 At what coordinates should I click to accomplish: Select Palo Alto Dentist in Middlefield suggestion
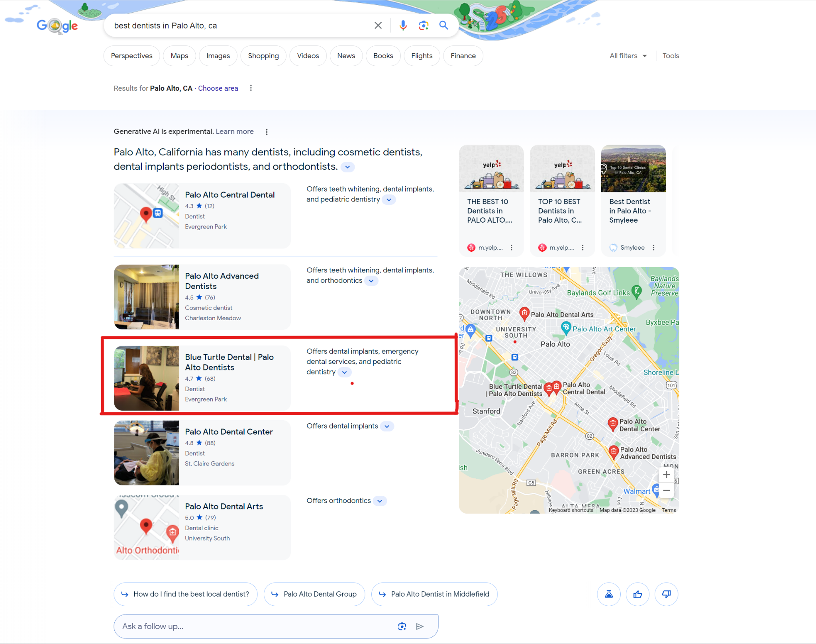[434, 594]
